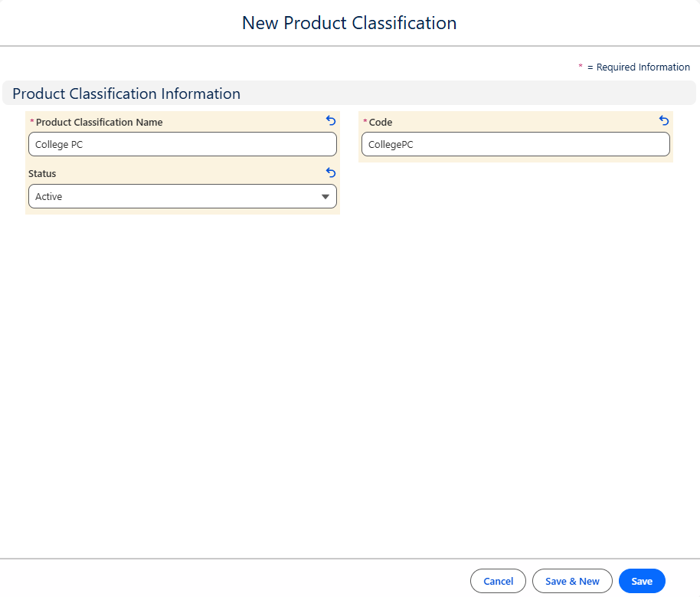Click the Save & New button
The height and width of the screenshot is (597, 700).
[x=572, y=582]
